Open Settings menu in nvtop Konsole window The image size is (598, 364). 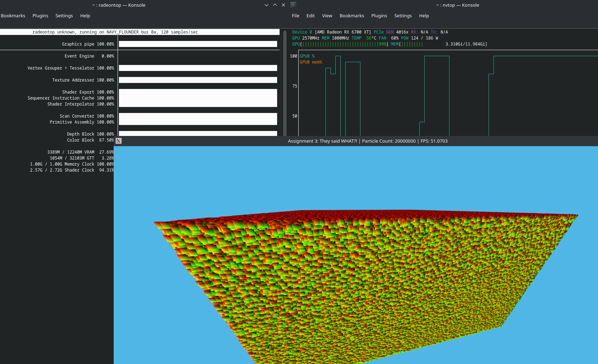pos(403,16)
